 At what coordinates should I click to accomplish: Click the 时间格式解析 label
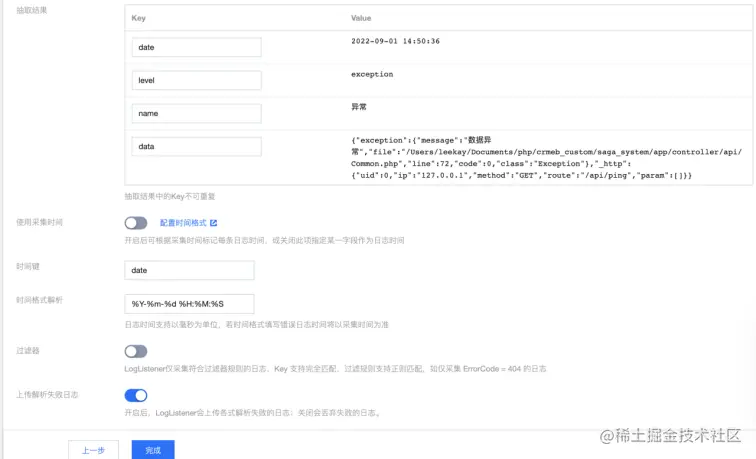click(40, 300)
